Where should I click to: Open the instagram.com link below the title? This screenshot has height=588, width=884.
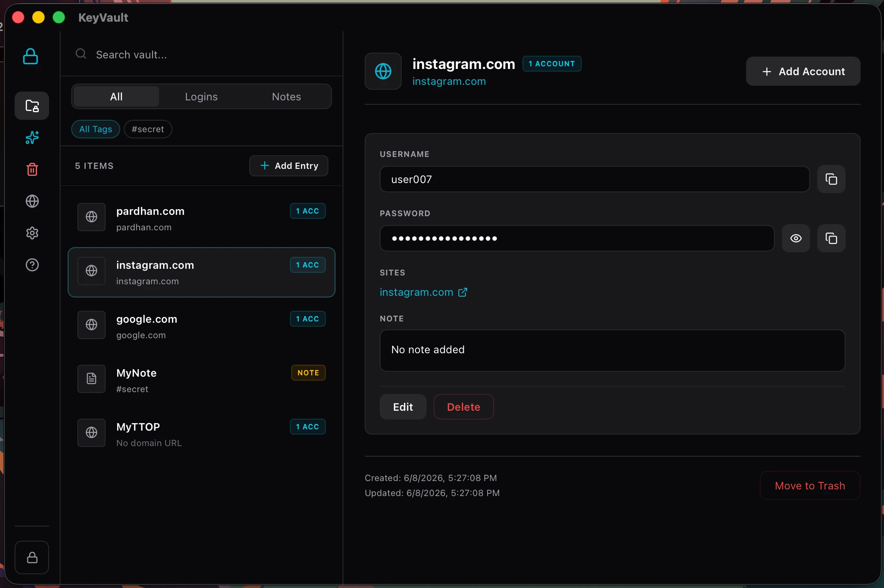(449, 81)
